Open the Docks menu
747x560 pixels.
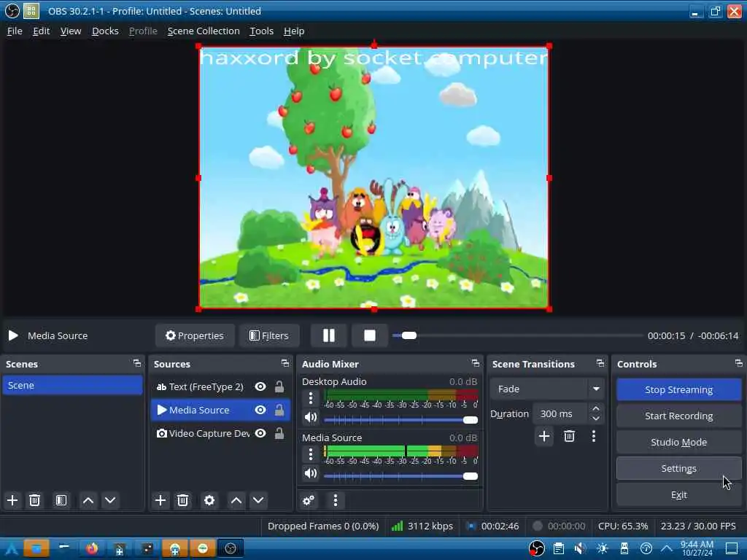pyautogui.click(x=105, y=31)
